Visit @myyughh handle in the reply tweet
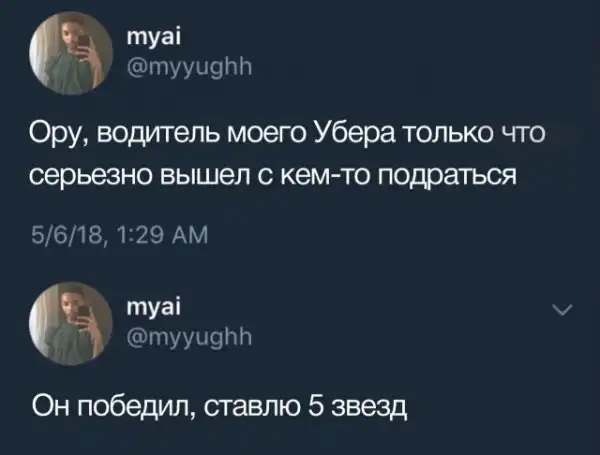Viewport: 600px width, 455px height. (x=189, y=338)
